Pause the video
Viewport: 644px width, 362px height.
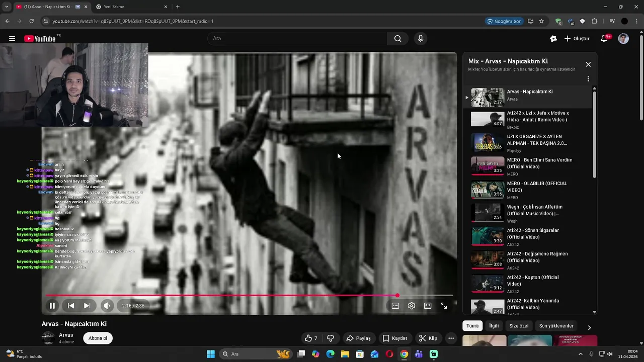click(x=52, y=306)
